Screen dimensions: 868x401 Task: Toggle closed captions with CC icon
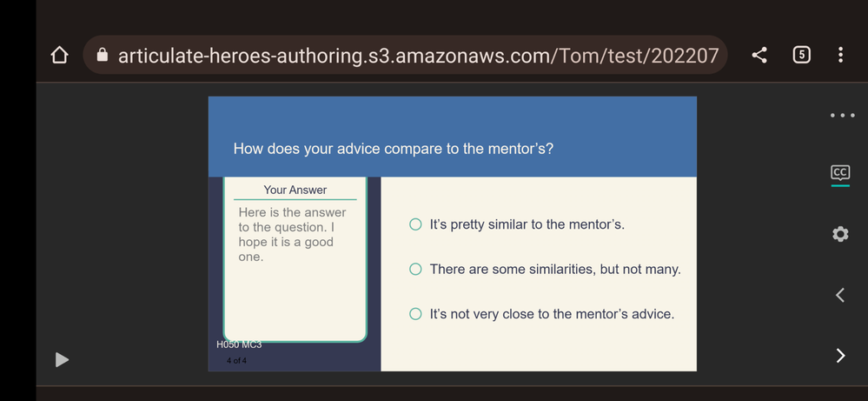[x=840, y=173]
